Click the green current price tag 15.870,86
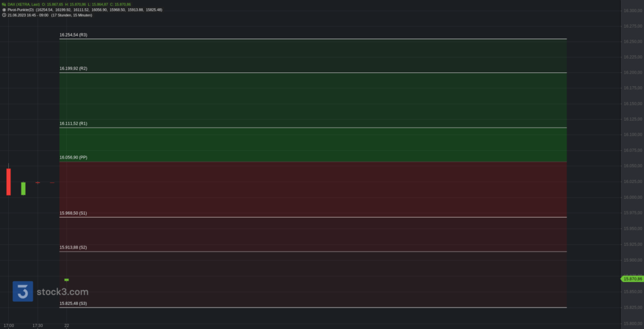The image size is (644, 329). pos(631,279)
